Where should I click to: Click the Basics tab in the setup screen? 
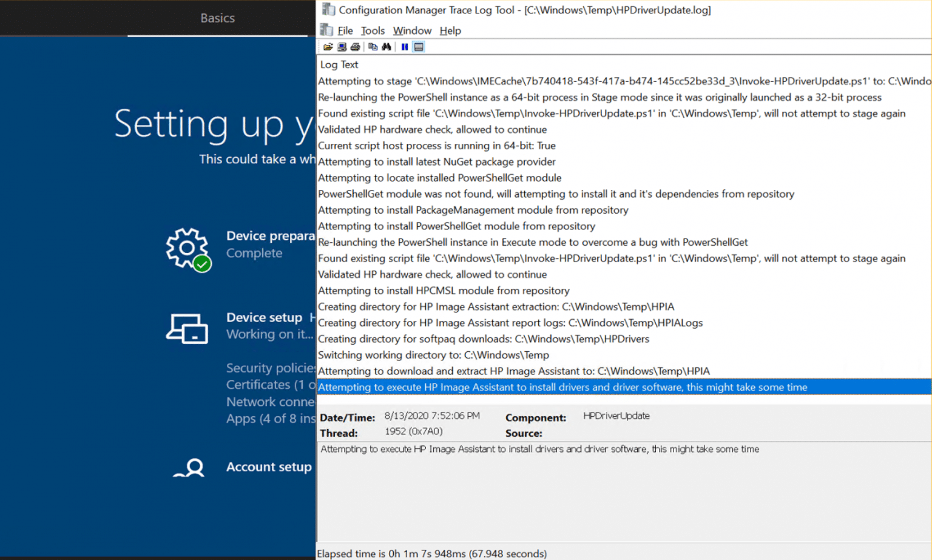(x=217, y=18)
